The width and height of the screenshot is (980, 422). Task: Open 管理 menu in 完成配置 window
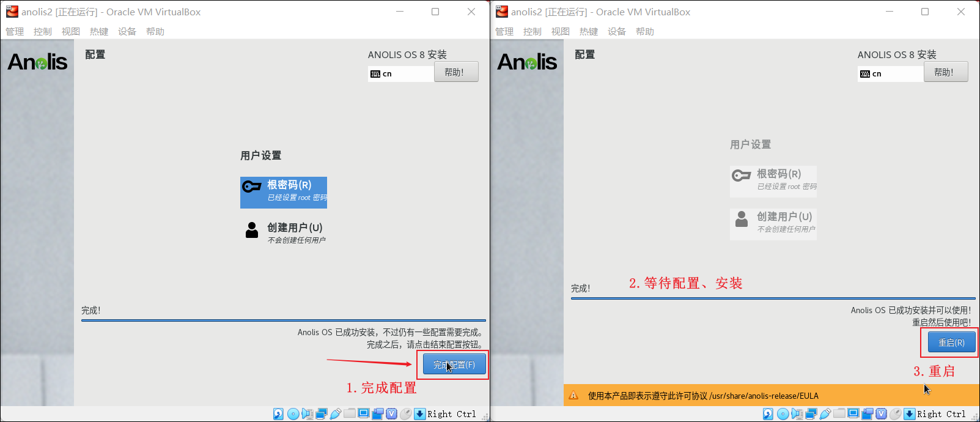[15, 31]
